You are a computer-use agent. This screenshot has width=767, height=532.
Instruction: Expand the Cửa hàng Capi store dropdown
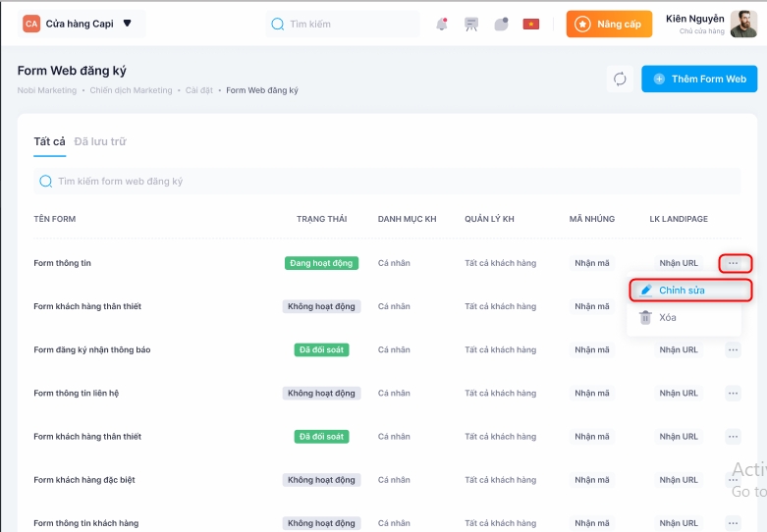pyautogui.click(x=127, y=24)
